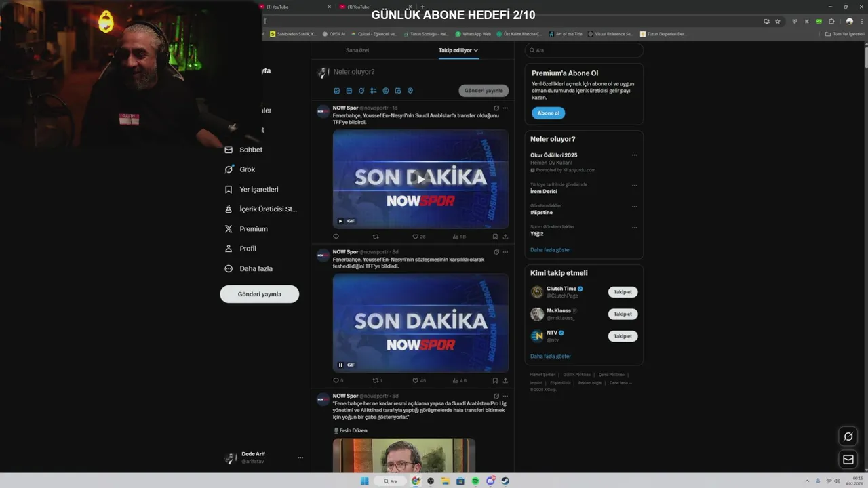
Task: Add a poll to the post
Action: tap(374, 91)
